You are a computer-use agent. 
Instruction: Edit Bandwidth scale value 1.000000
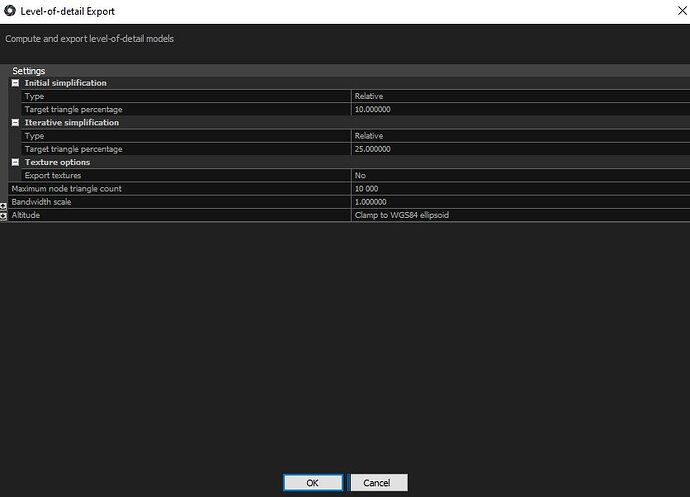tap(521, 202)
